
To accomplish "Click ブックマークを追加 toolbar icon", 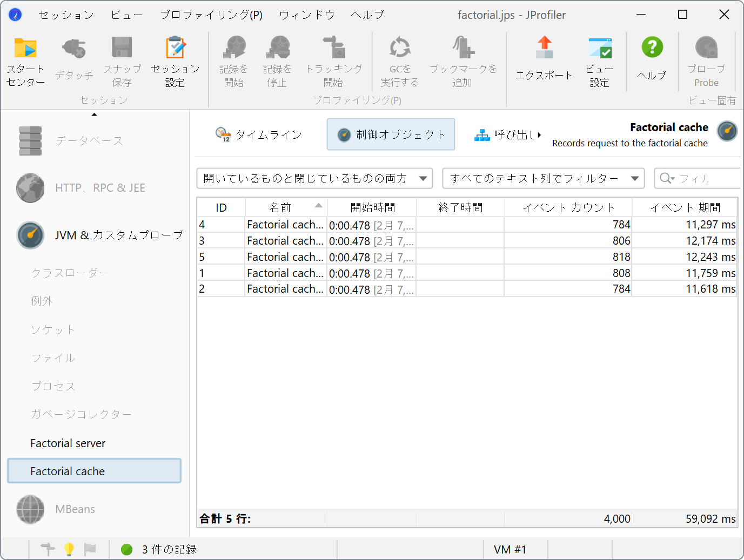I will point(463,48).
